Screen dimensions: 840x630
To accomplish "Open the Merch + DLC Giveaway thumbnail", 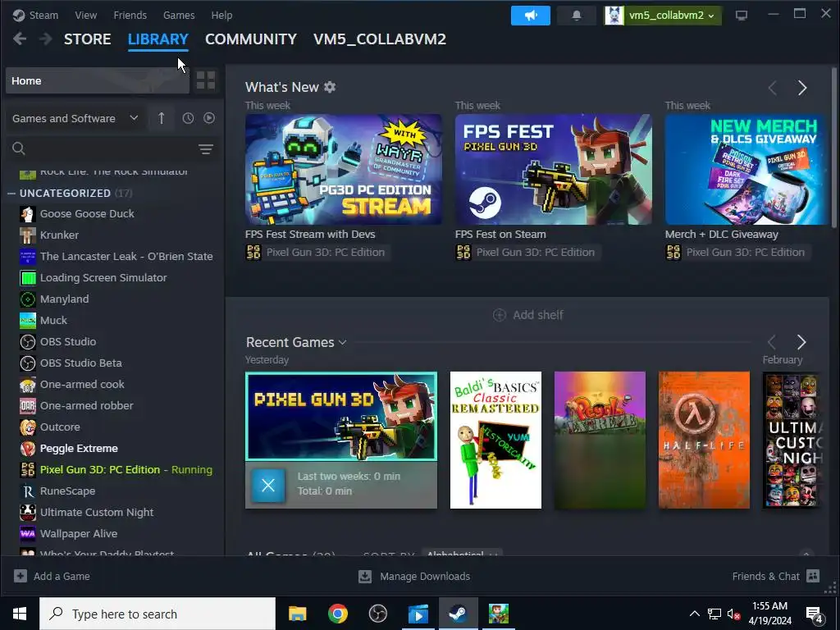I will pos(746,169).
